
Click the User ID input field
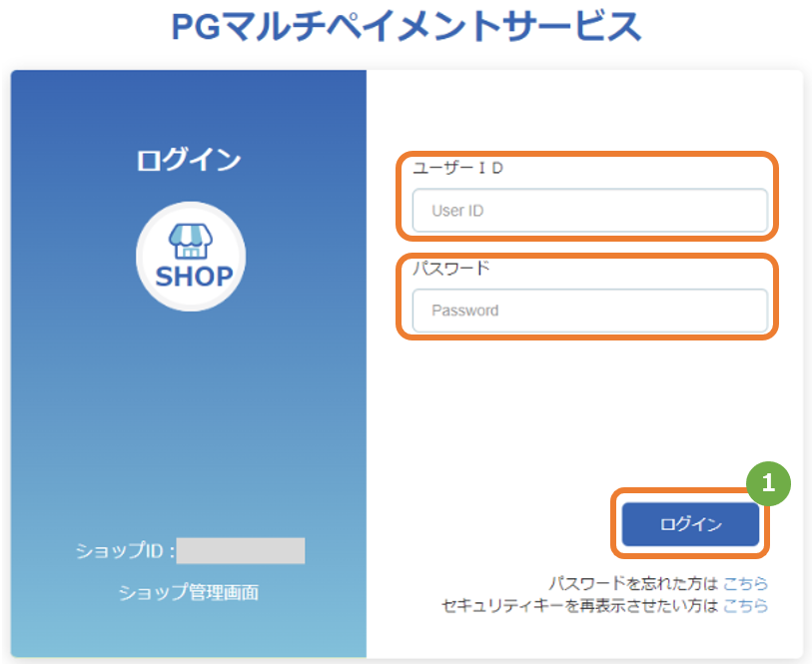[x=590, y=211]
